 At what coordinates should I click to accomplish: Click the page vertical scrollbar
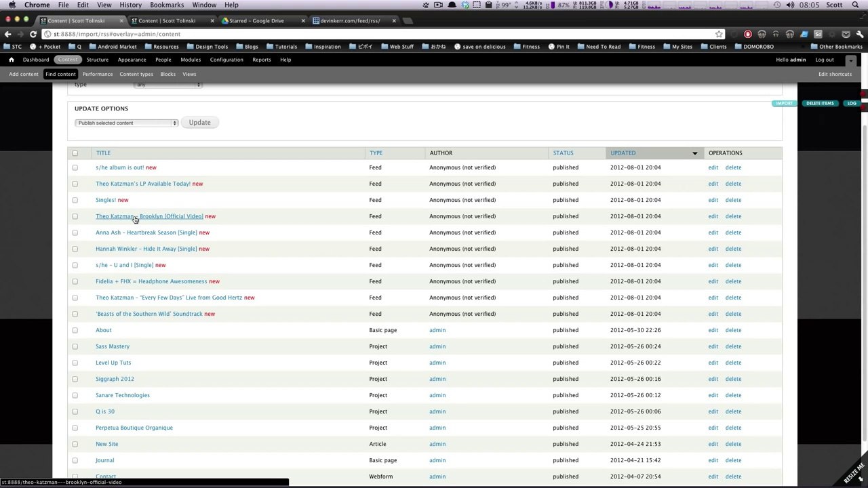[x=864, y=285]
